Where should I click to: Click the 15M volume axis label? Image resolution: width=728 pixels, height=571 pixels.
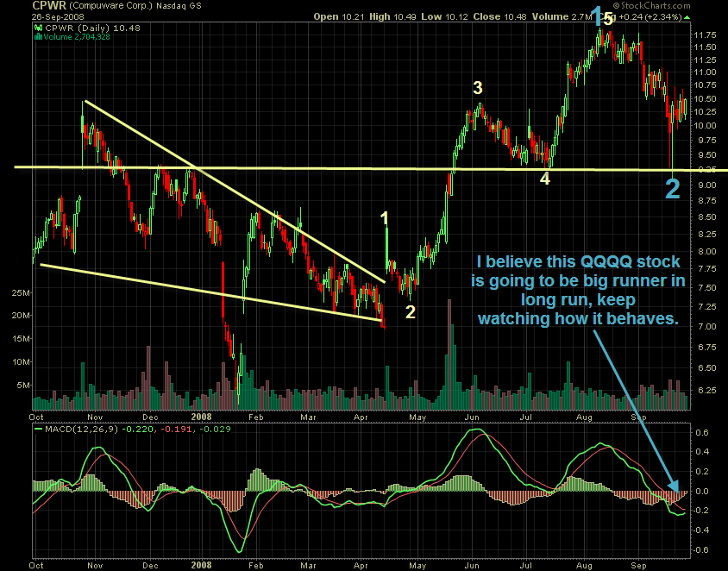coord(22,339)
